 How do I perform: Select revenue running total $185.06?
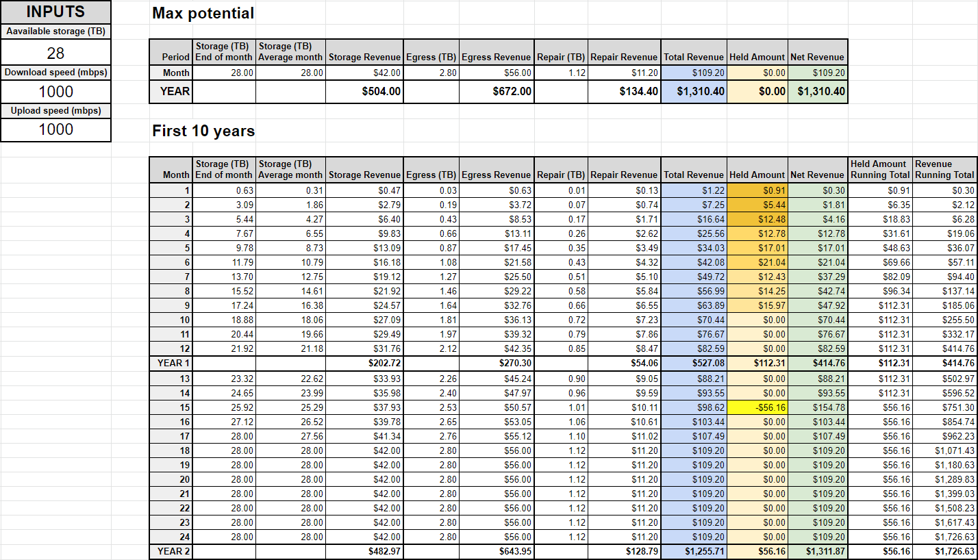coord(944,305)
